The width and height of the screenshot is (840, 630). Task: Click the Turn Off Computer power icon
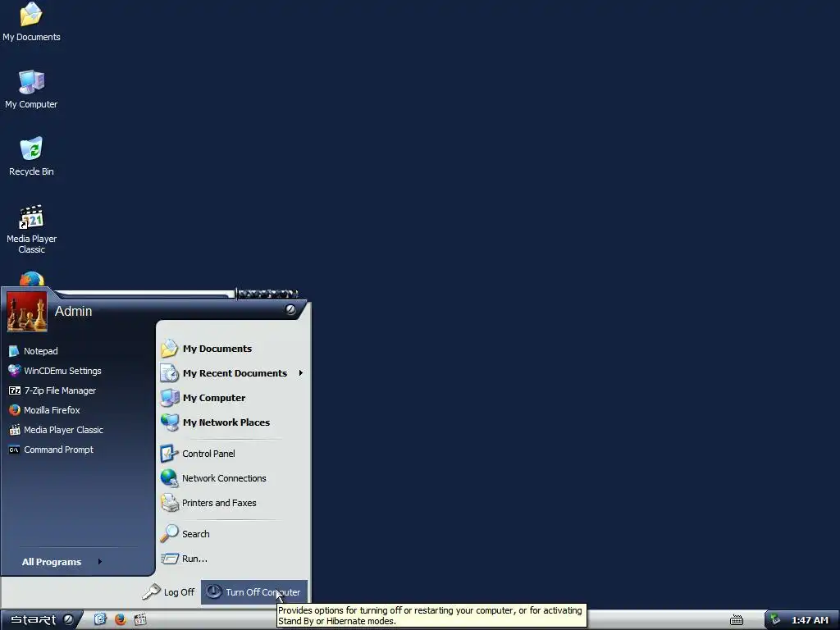(214, 591)
